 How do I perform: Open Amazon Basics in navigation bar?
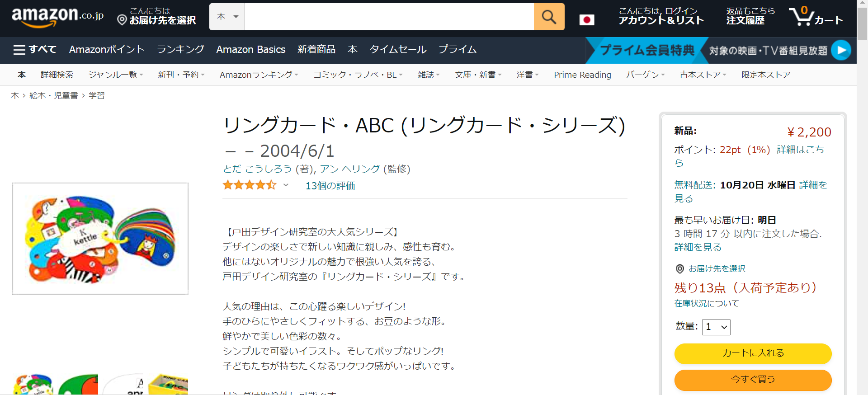(251, 50)
